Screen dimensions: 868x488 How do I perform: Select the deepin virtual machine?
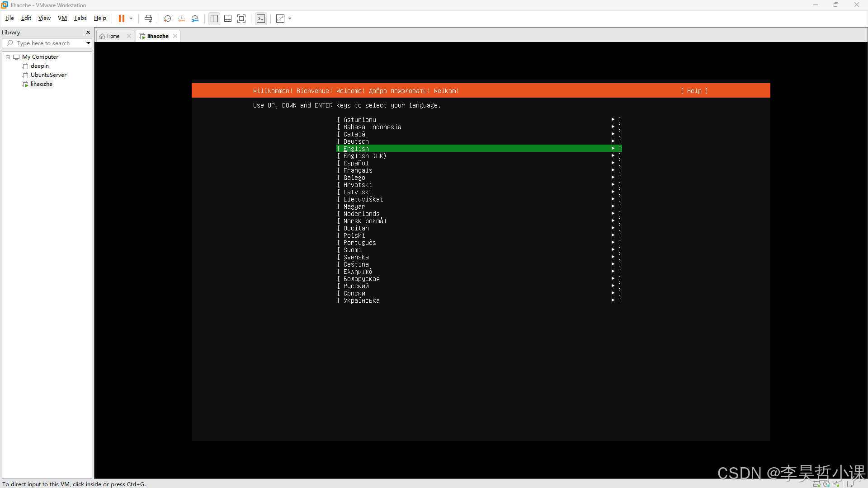pos(40,66)
